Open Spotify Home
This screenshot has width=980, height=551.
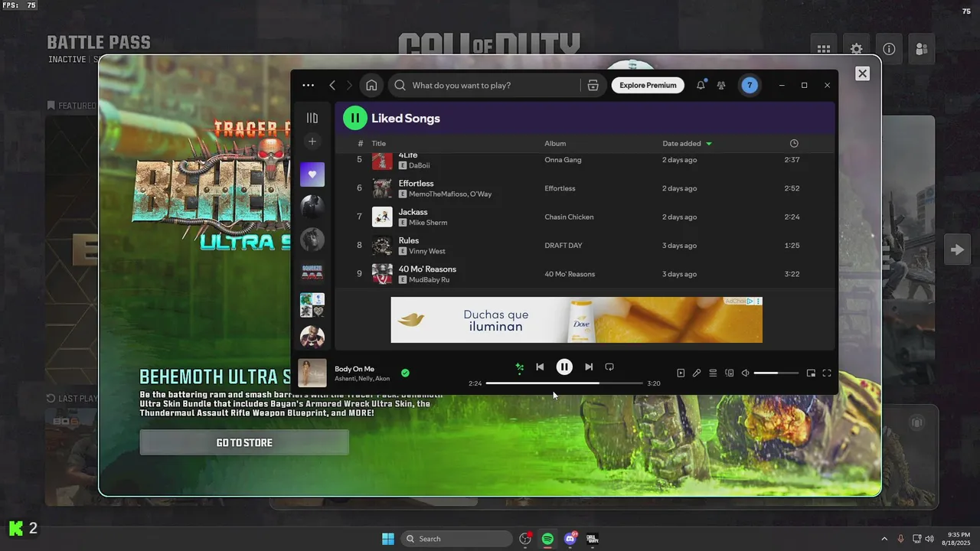(x=371, y=86)
